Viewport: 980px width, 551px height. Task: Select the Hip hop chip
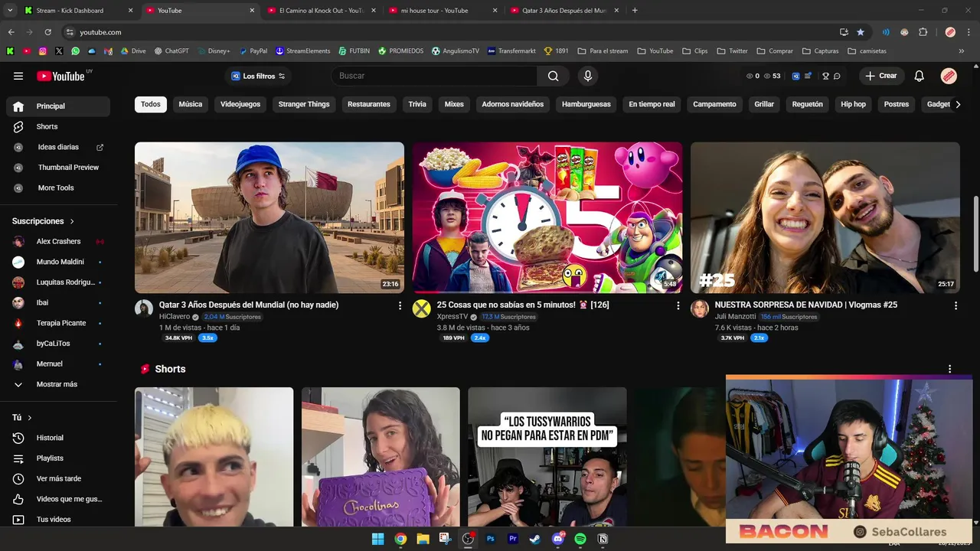pos(854,104)
